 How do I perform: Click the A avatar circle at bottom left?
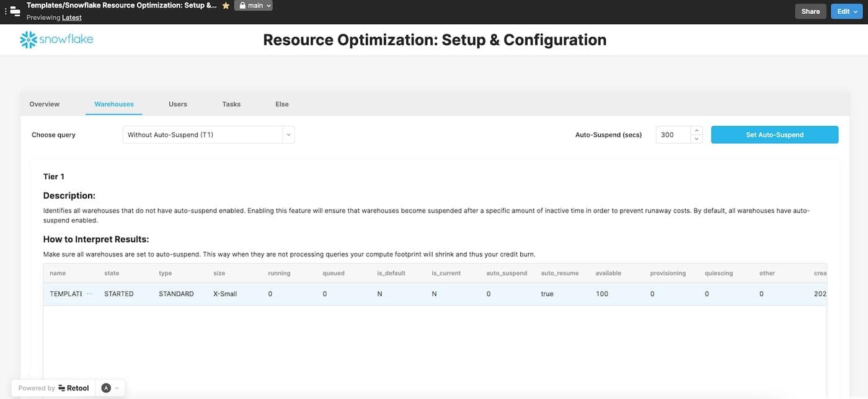[x=105, y=388]
